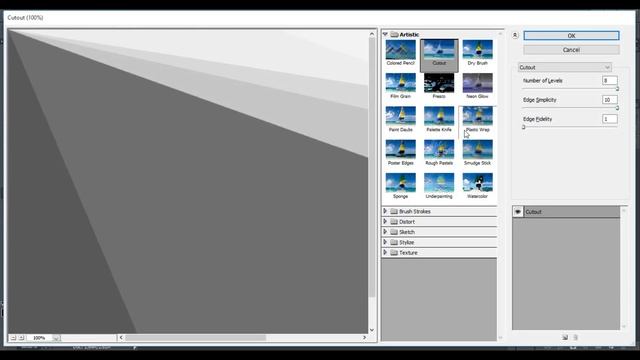Click the Edge Fidelity value field

coord(609,119)
